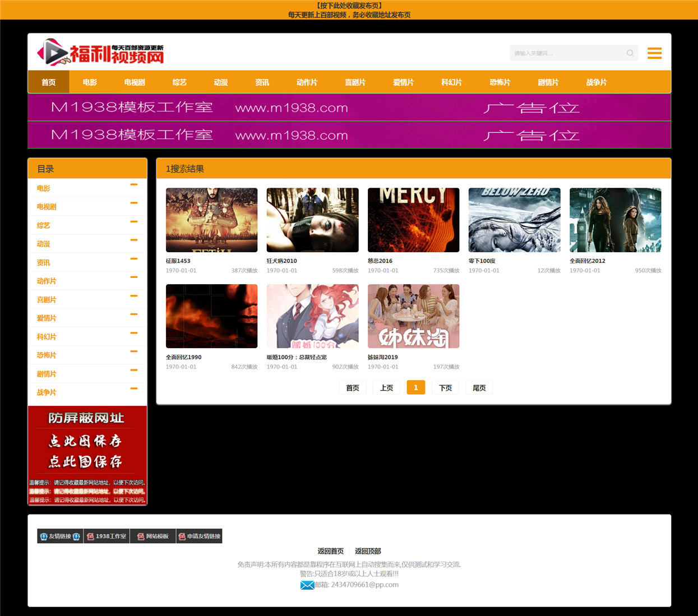This screenshot has height=616, width=698.
Task: Click the search magnifier icon
Action: click(x=630, y=53)
